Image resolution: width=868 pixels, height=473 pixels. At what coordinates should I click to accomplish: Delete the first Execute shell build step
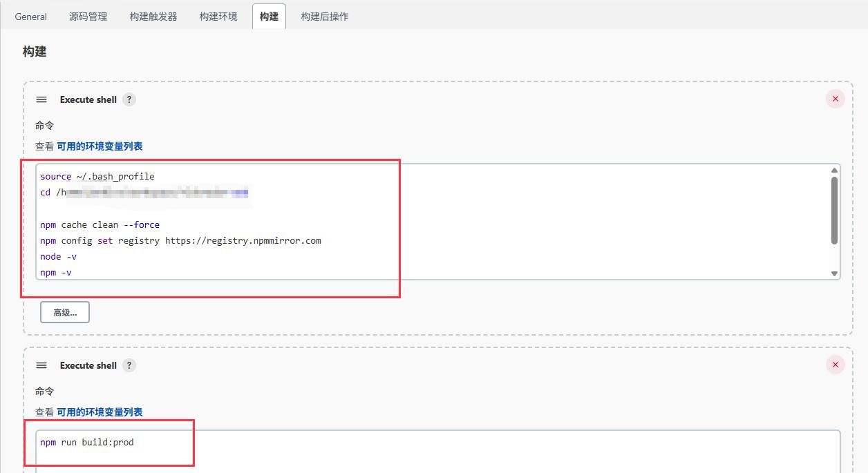tap(835, 99)
